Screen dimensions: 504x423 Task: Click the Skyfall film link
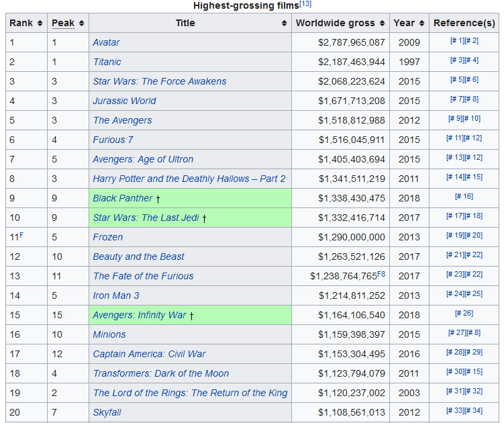(107, 412)
